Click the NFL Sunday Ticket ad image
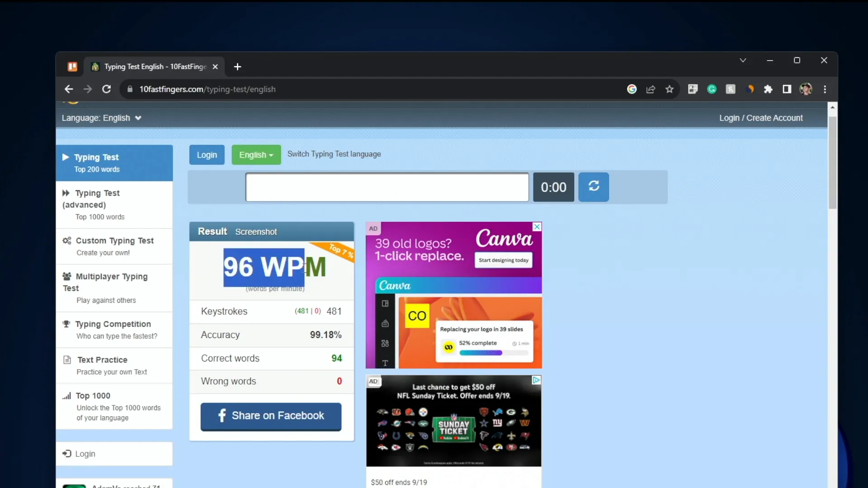This screenshot has width=868, height=488. tap(453, 421)
